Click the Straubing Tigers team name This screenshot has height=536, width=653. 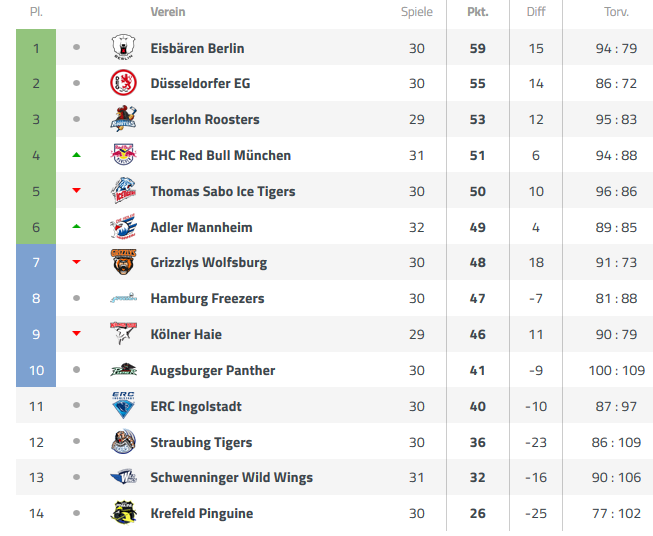click(x=201, y=442)
